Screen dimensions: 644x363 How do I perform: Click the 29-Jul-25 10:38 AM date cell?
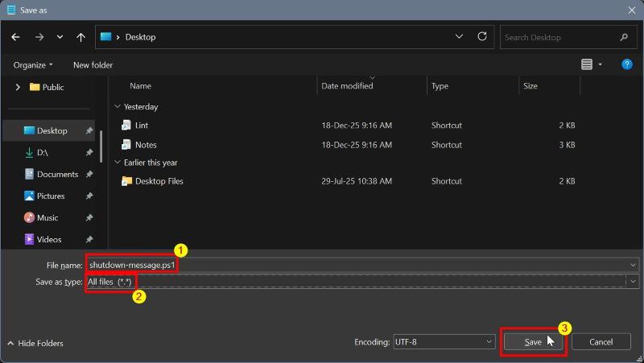[357, 181]
